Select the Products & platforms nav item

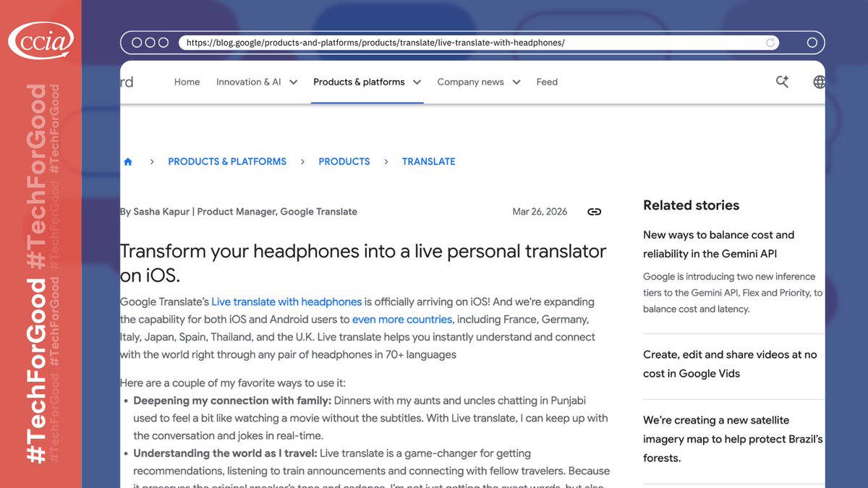pos(359,82)
